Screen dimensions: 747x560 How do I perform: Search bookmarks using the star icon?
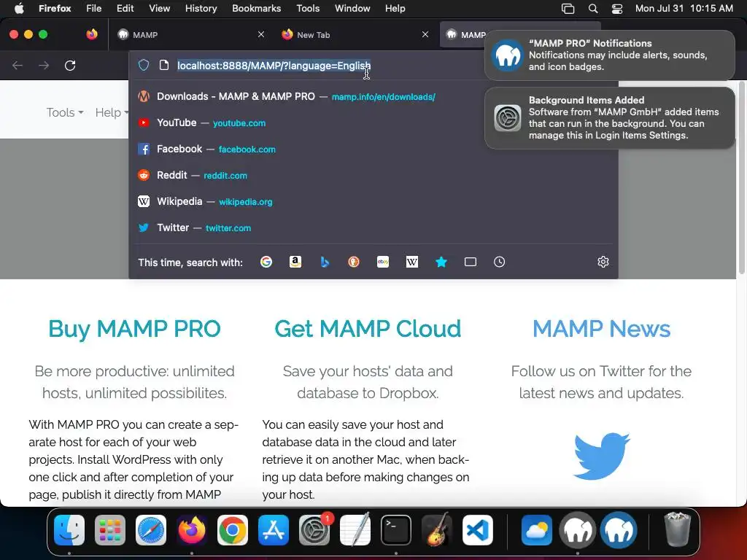click(x=441, y=262)
